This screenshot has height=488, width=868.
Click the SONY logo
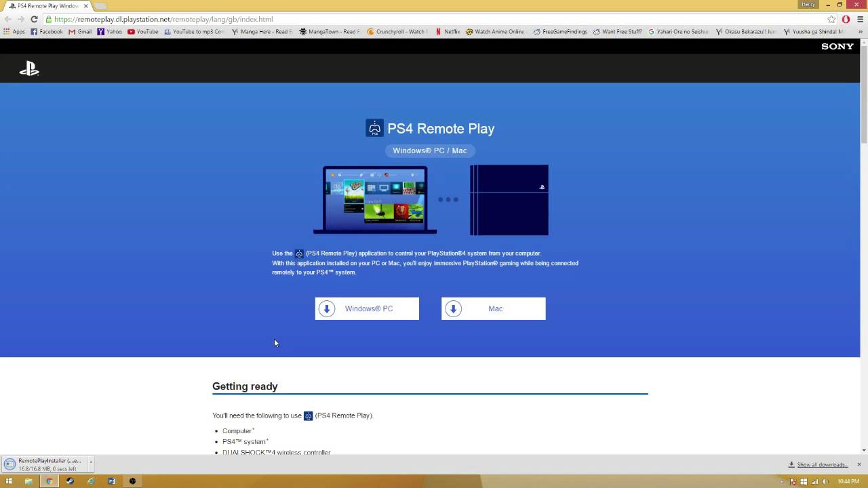(837, 46)
